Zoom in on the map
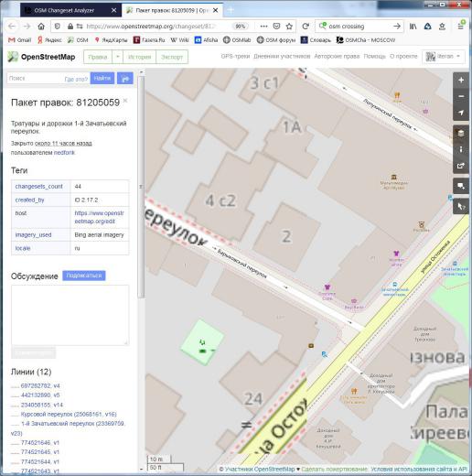472x476 pixels. [461, 80]
